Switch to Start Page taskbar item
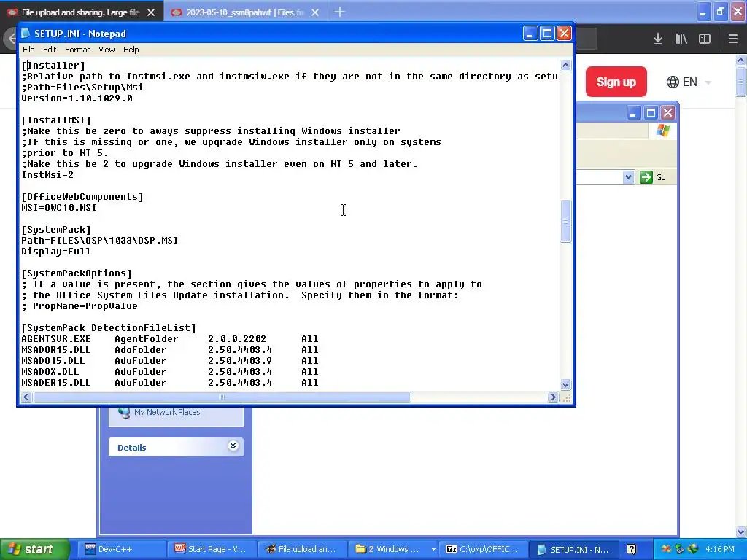The image size is (747, 560). coord(212,549)
